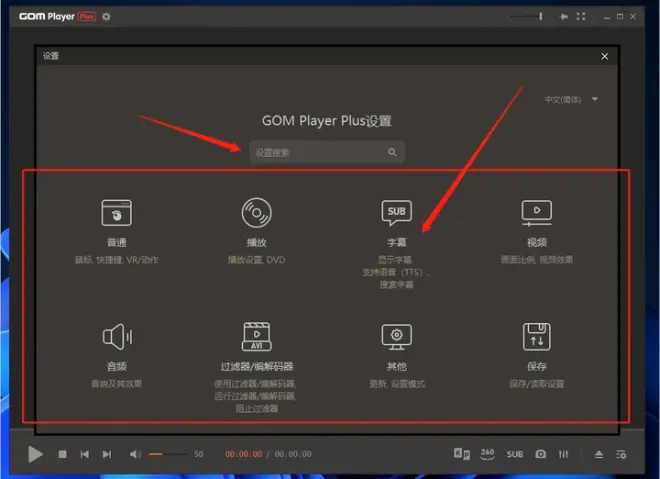Adjust the volume slider in bottom bar

tap(168, 454)
